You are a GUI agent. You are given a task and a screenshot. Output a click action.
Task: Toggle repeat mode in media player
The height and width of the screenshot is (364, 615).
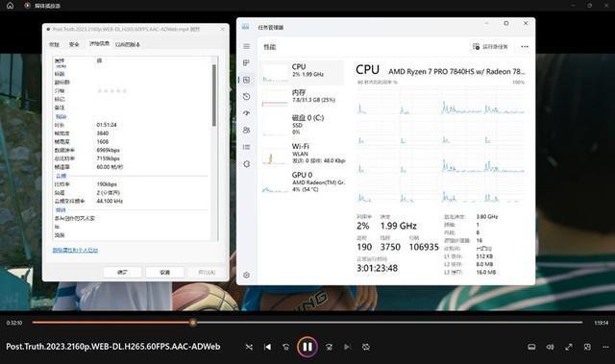tap(366, 347)
